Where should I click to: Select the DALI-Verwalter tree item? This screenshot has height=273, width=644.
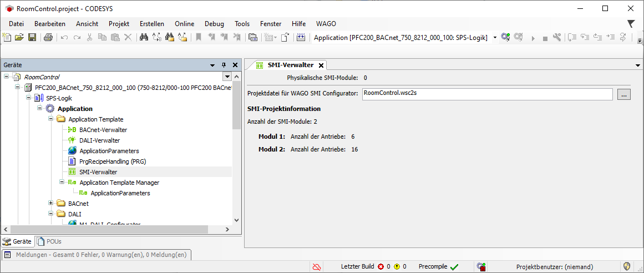(x=100, y=140)
